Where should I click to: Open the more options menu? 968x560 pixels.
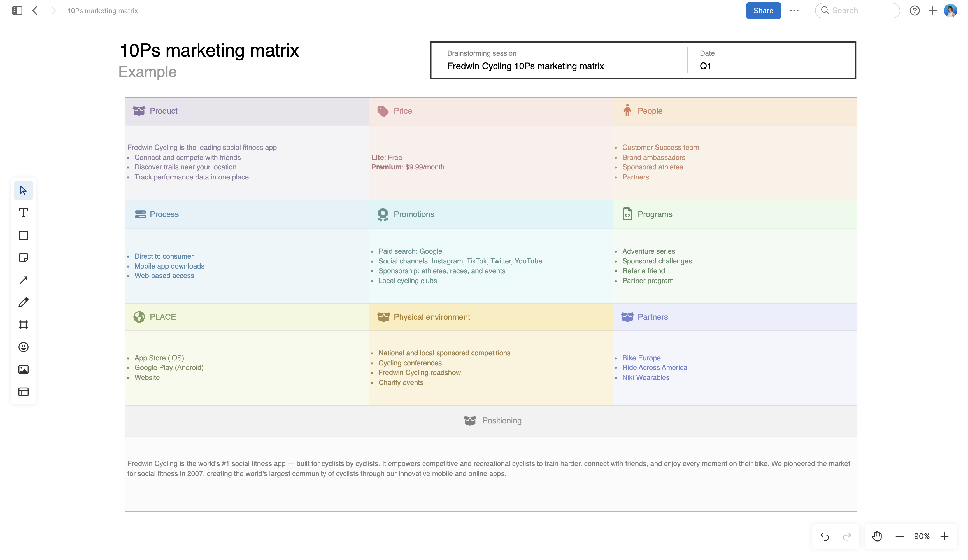[794, 10]
